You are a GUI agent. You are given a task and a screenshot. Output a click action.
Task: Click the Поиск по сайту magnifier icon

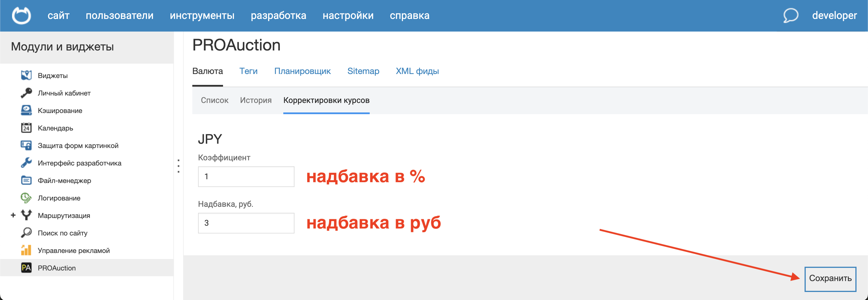pos(26,233)
